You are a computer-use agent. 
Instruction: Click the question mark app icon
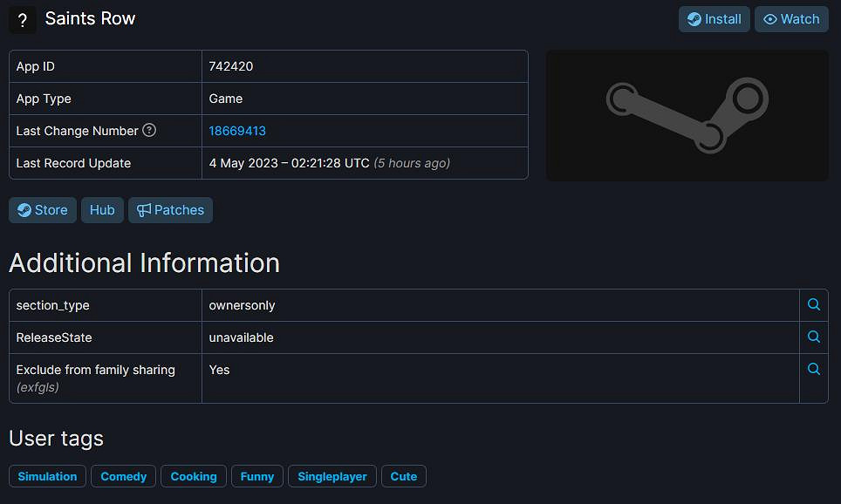tap(23, 20)
